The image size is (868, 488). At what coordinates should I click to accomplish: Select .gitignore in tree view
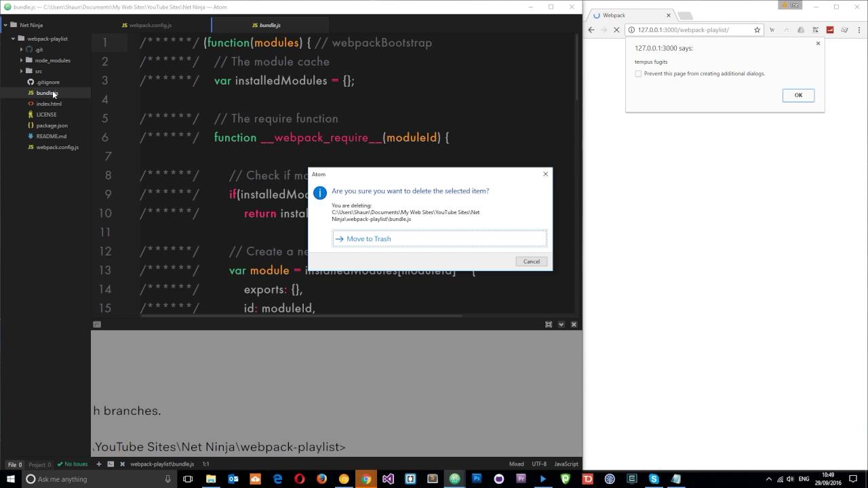coord(47,82)
